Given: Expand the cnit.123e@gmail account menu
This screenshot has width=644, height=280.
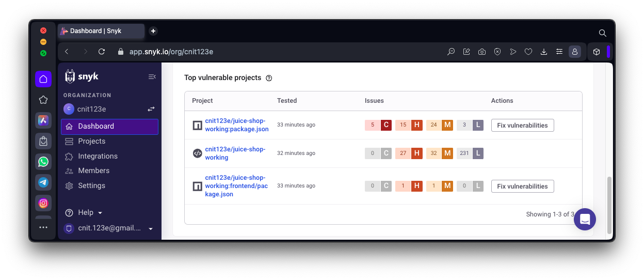Looking at the screenshot, I should (151, 228).
